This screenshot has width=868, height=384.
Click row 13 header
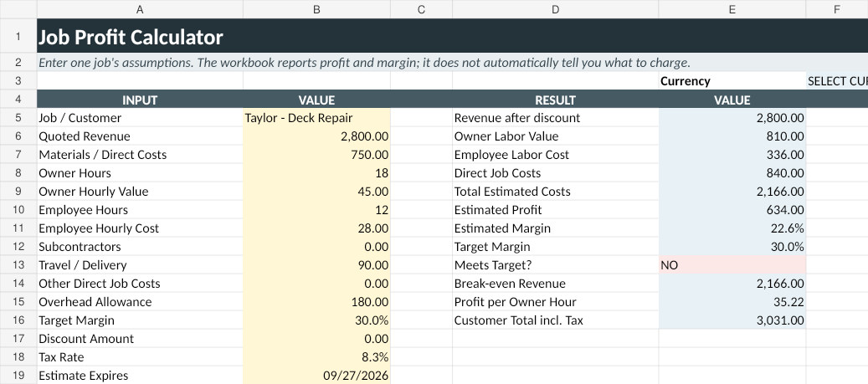[x=18, y=265]
